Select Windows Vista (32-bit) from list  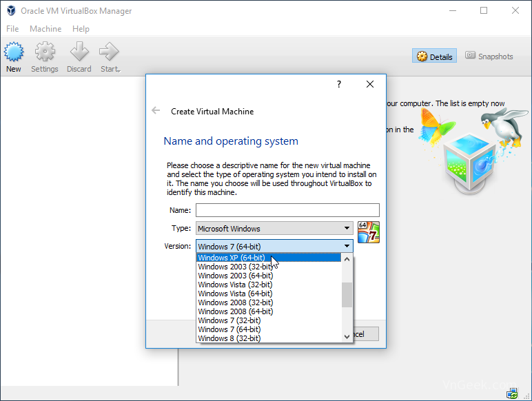pyautogui.click(x=269, y=285)
